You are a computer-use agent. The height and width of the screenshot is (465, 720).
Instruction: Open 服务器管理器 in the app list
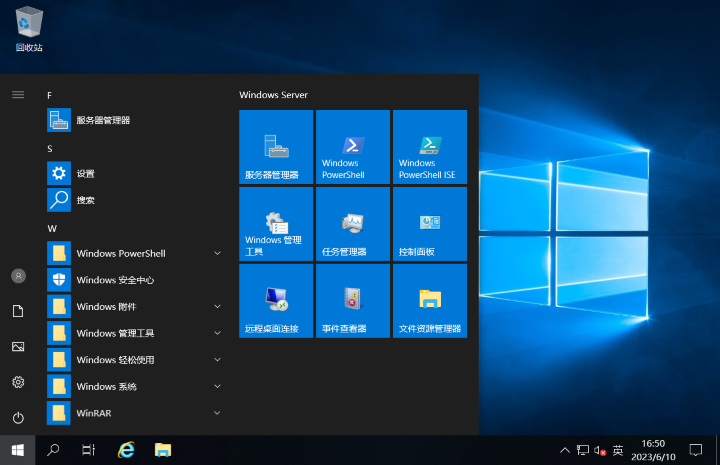click(134, 120)
